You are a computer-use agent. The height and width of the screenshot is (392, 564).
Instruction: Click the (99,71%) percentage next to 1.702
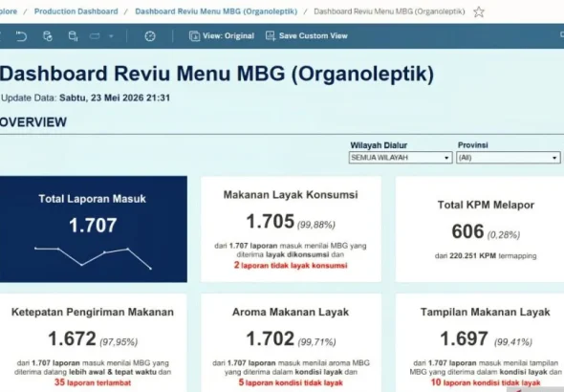coord(316,342)
